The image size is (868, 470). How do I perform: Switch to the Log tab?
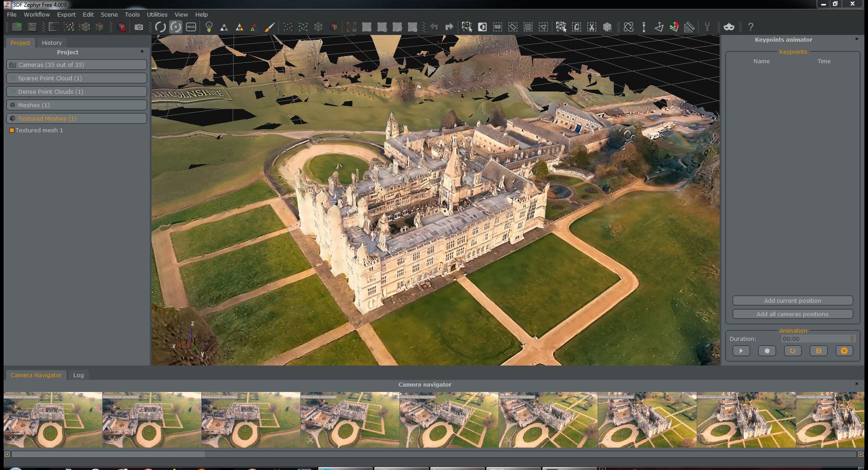pyautogui.click(x=78, y=375)
